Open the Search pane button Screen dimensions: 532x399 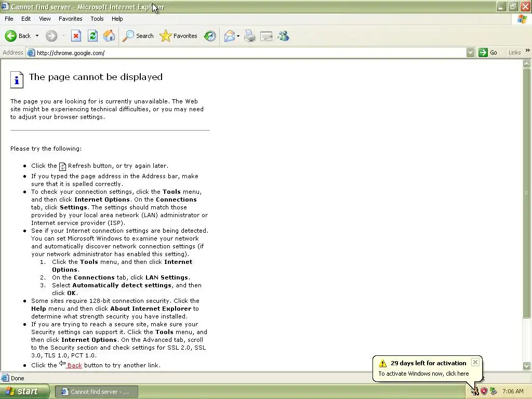(138, 36)
